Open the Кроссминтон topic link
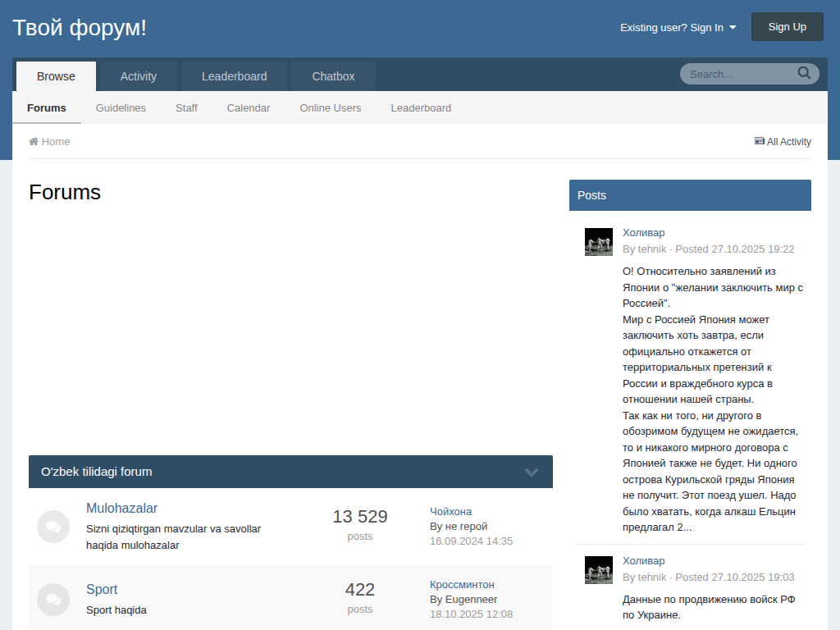The image size is (840, 630). [462, 584]
